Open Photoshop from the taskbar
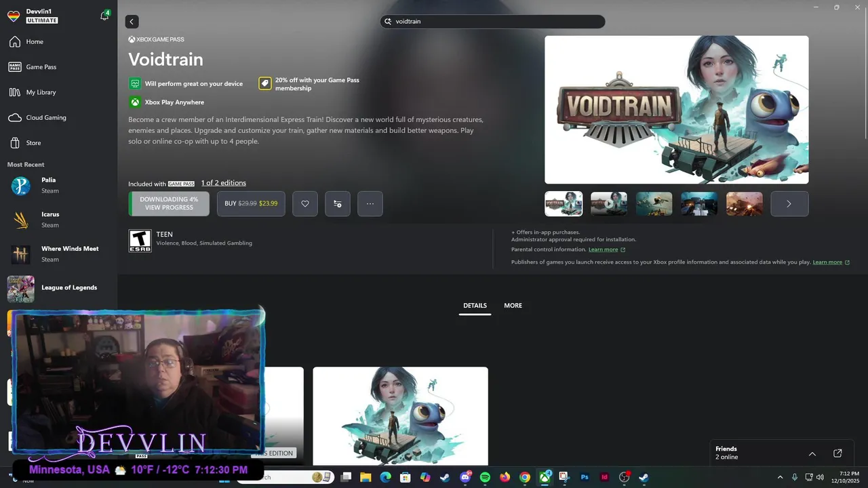868x488 pixels. click(585, 477)
